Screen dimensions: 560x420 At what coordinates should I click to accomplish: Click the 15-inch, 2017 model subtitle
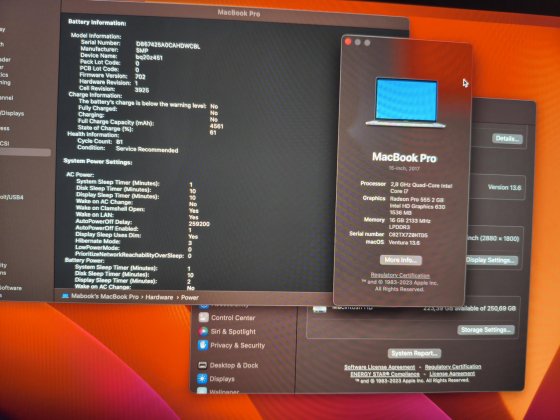click(x=404, y=168)
